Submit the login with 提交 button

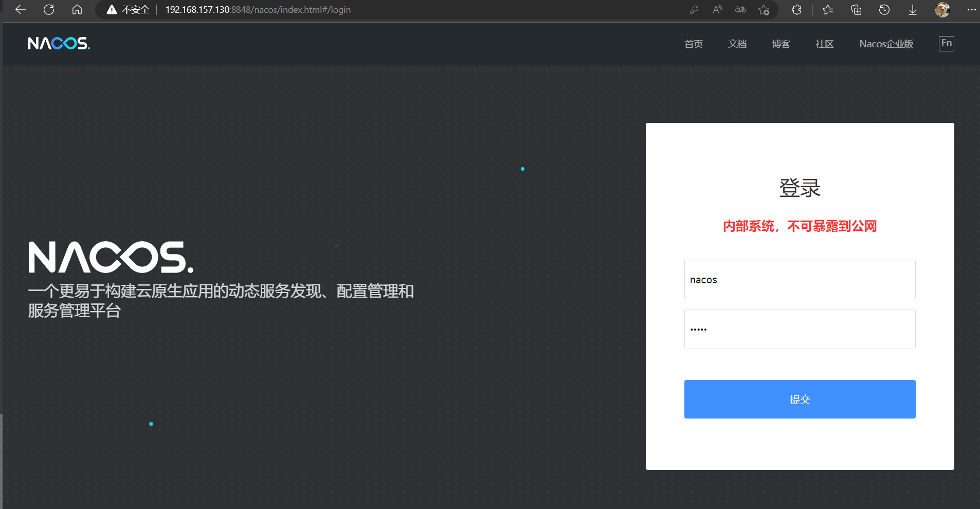800,399
